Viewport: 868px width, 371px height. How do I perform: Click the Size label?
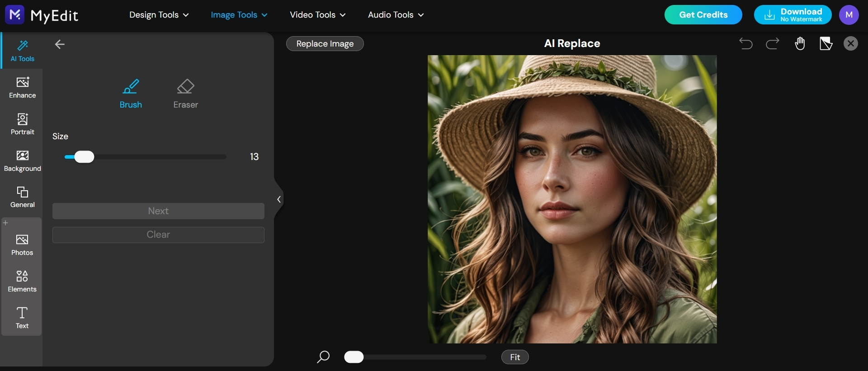[x=60, y=136]
